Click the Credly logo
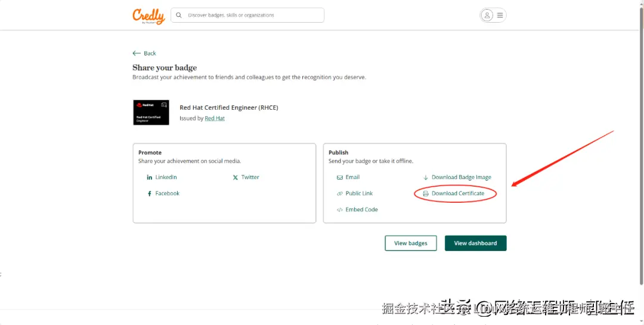 tap(148, 16)
